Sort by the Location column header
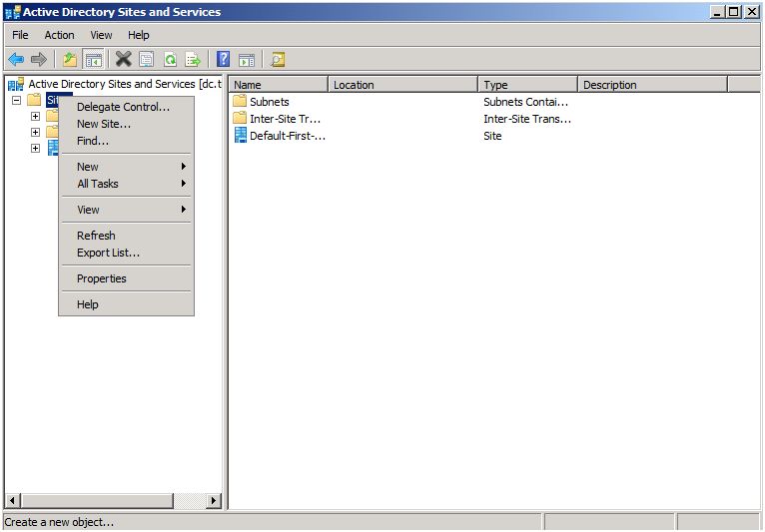765x532 pixels. [403, 85]
